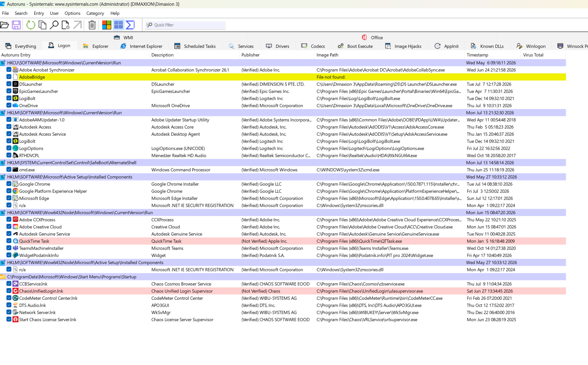Switch to the Scheduled Tasks tab

[195, 46]
